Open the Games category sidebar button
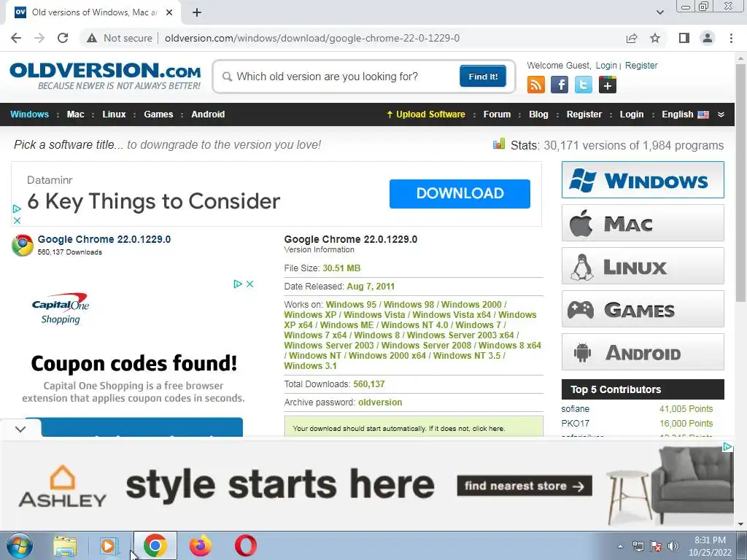The height and width of the screenshot is (560, 747). click(x=643, y=309)
